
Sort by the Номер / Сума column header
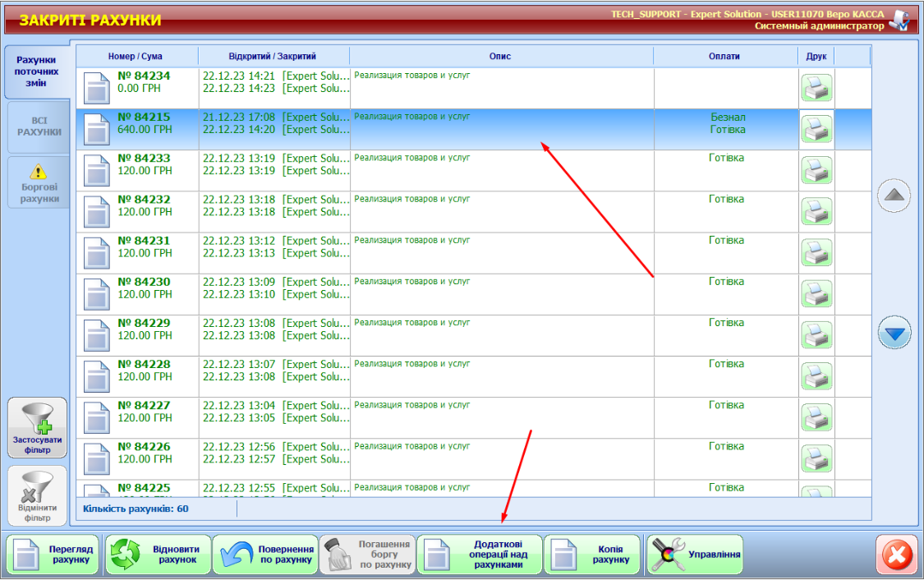(136, 56)
